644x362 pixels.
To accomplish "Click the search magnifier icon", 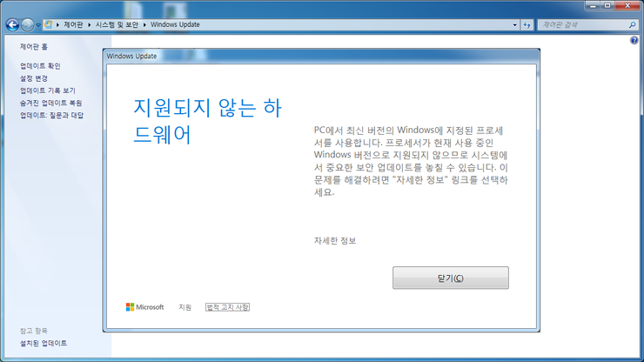I will tap(632, 24).
